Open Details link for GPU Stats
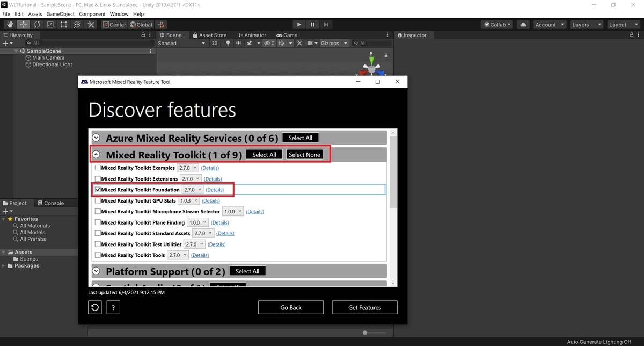 (x=210, y=200)
